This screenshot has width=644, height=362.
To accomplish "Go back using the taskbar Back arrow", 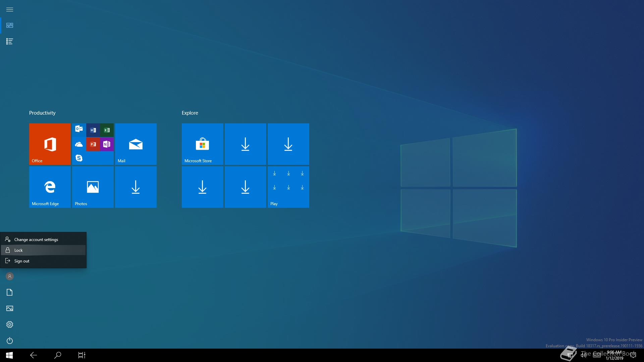I will pyautogui.click(x=34, y=355).
